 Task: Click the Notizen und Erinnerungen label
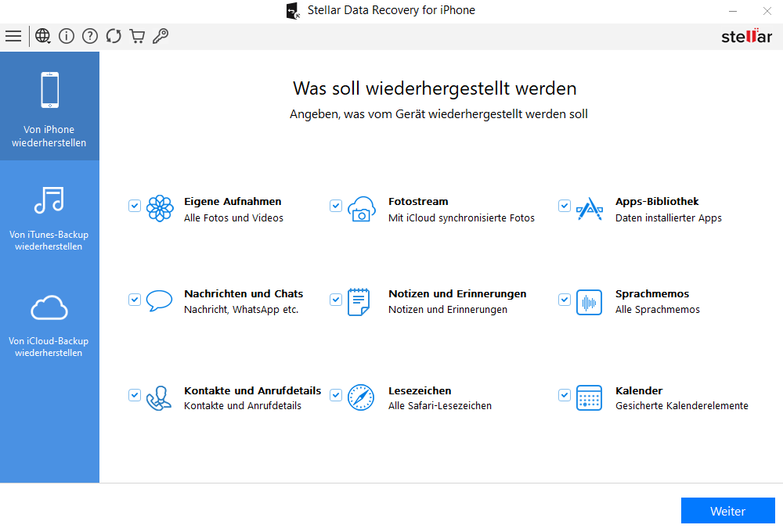457,294
